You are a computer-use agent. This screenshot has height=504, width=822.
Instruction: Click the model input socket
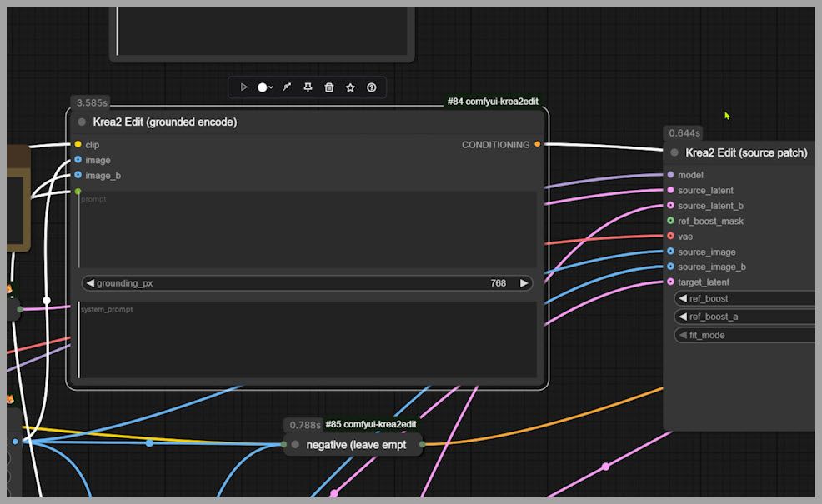coord(670,174)
